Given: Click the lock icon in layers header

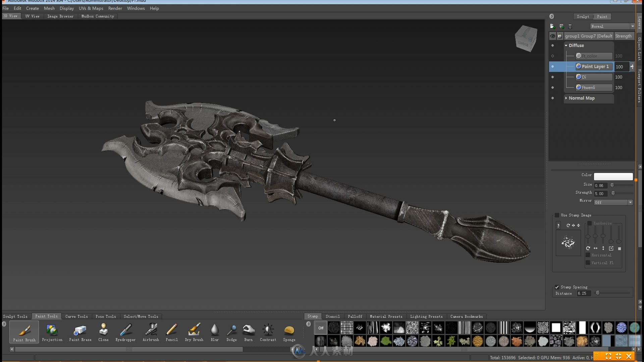Looking at the screenshot, I should tap(560, 36).
